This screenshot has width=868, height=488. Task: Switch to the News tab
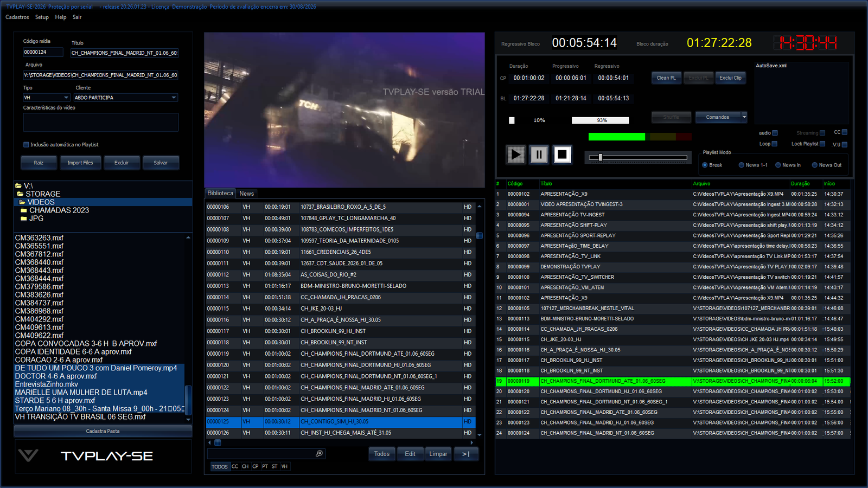[x=247, y=194]
